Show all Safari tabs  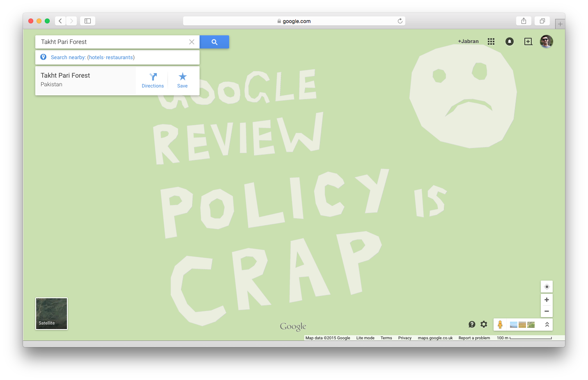(542, 21)
